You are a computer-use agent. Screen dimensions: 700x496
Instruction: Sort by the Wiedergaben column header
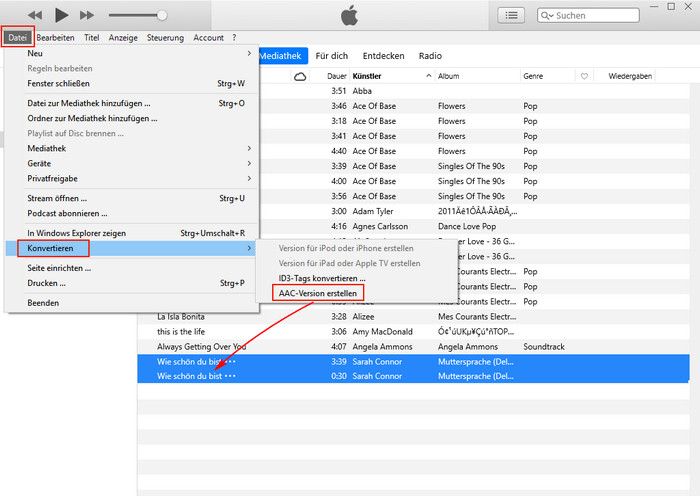tap(630, 76)
